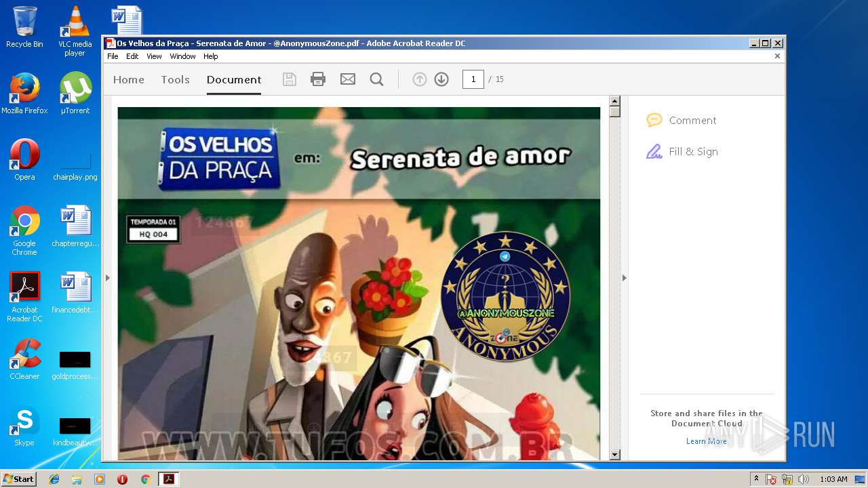Select kindbeauty desktop file
Viewport: 868px width, 488px height.
[75, 431]
